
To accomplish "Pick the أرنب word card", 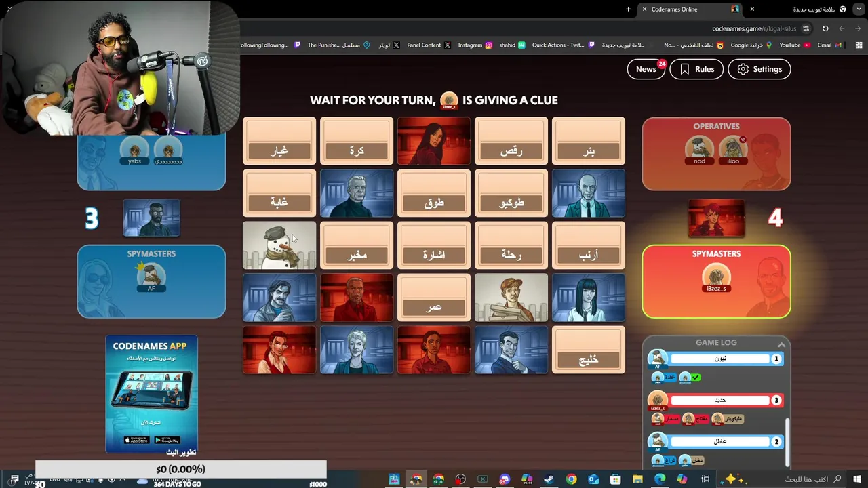I will coord(589,245).
